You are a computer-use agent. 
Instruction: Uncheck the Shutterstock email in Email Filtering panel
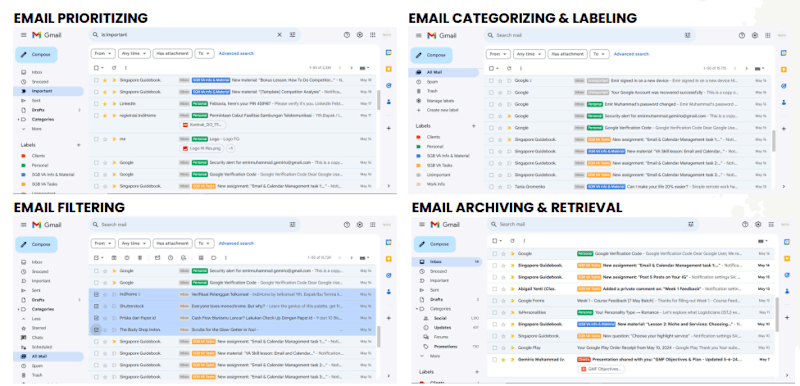(x=96, y=306)
